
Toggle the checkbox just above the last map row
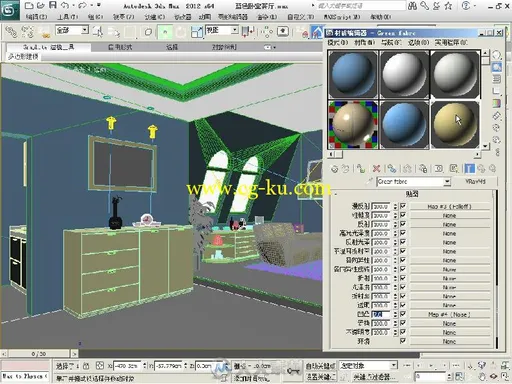(403, 332)
